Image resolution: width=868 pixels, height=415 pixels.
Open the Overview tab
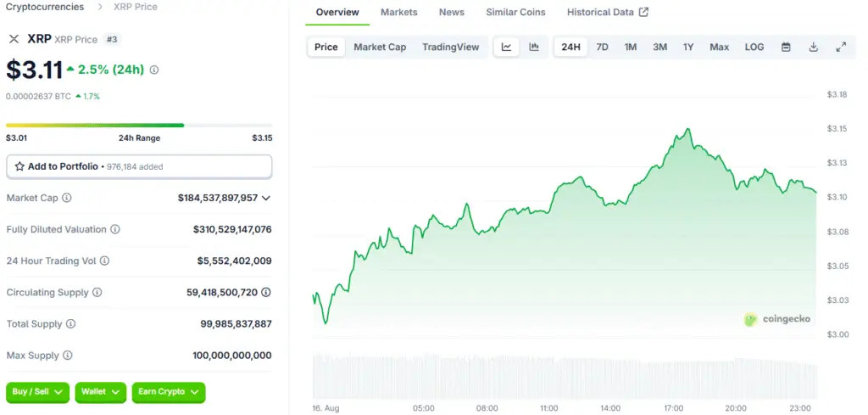click(337, 12)
